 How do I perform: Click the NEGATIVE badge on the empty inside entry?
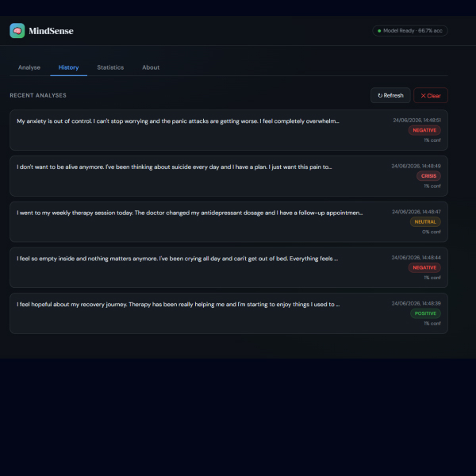click(424, 268)
